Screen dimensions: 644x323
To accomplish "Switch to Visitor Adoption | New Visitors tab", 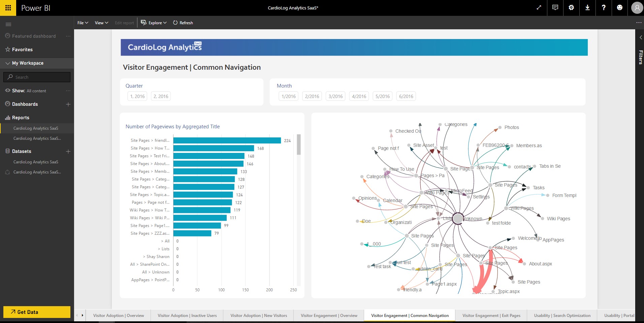I will [x=259, y=316].
